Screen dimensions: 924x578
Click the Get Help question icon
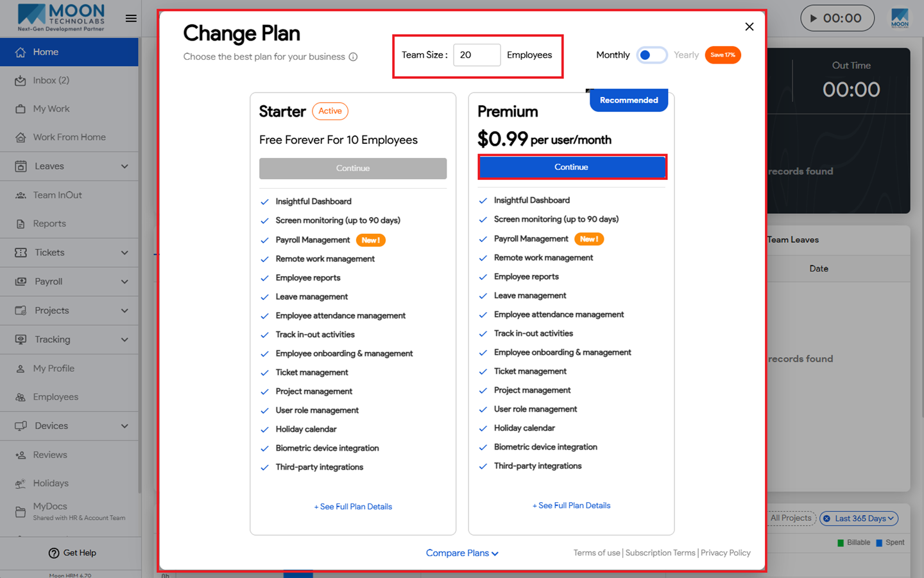(x=54, y=553)
